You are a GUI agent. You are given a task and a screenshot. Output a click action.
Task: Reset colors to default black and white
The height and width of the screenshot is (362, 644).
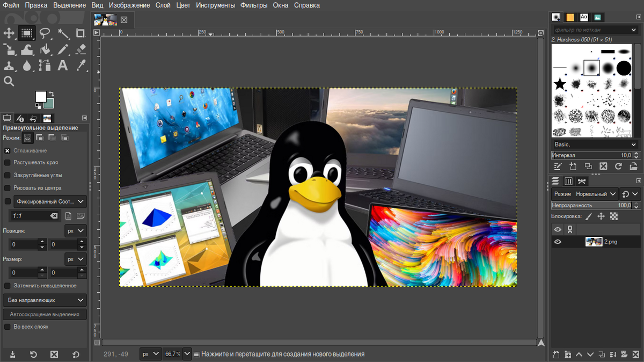[38, 106]
